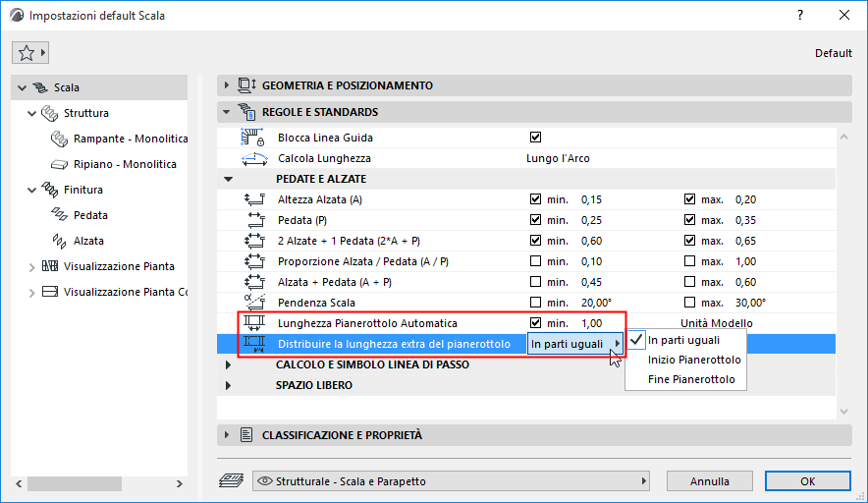Click the favorites dropdown arrow beside star
Image resolution: width=868 pixels, height=503 pixels.
coord(43,53)
